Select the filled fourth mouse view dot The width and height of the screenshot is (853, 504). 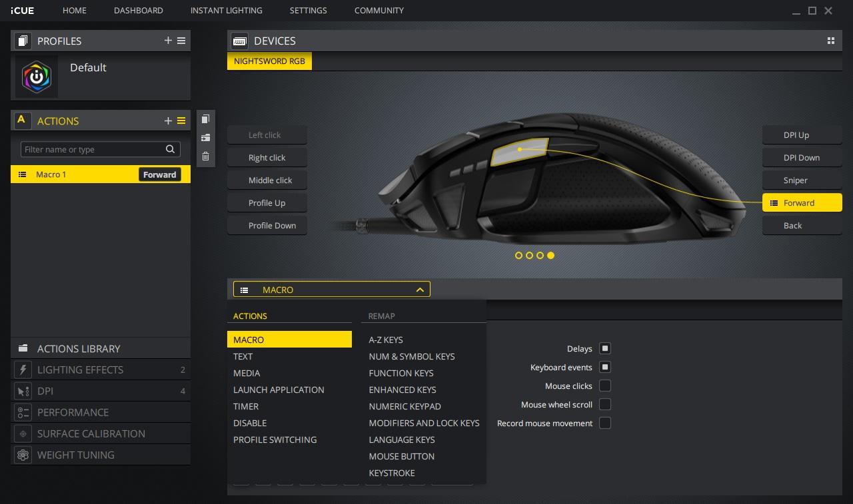pyautogui.click(x=551, y=255)
